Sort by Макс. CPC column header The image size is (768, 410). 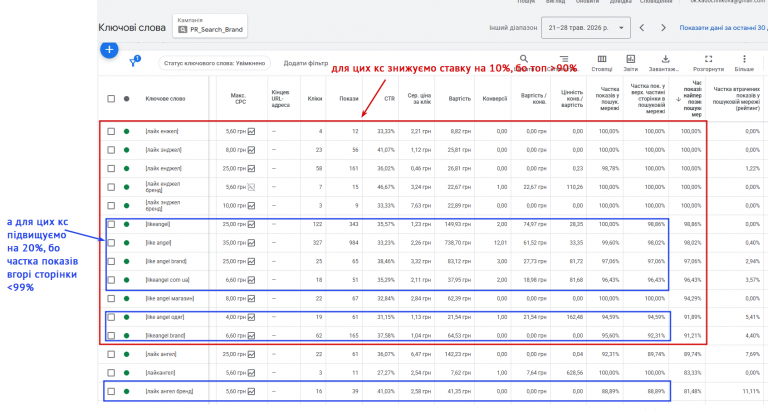[x=238, y=98]
